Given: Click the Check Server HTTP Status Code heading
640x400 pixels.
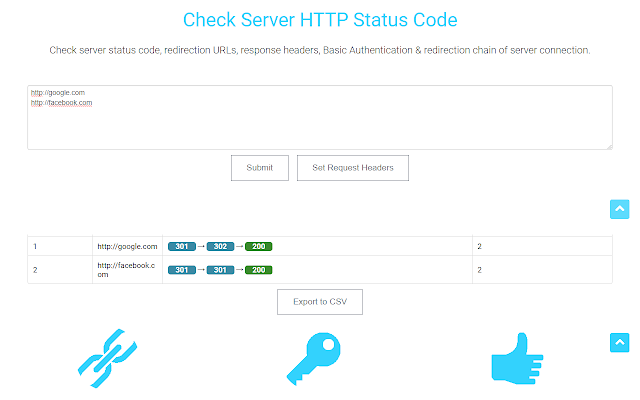Looking at the screenshot, I should click(x=320, y=20).
